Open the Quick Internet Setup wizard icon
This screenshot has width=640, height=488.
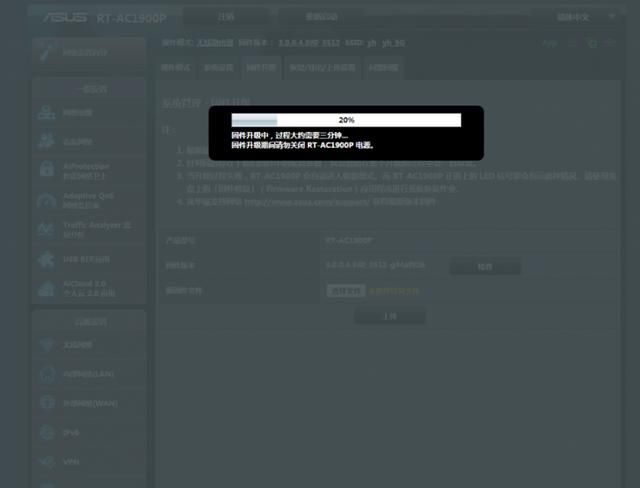47,53
